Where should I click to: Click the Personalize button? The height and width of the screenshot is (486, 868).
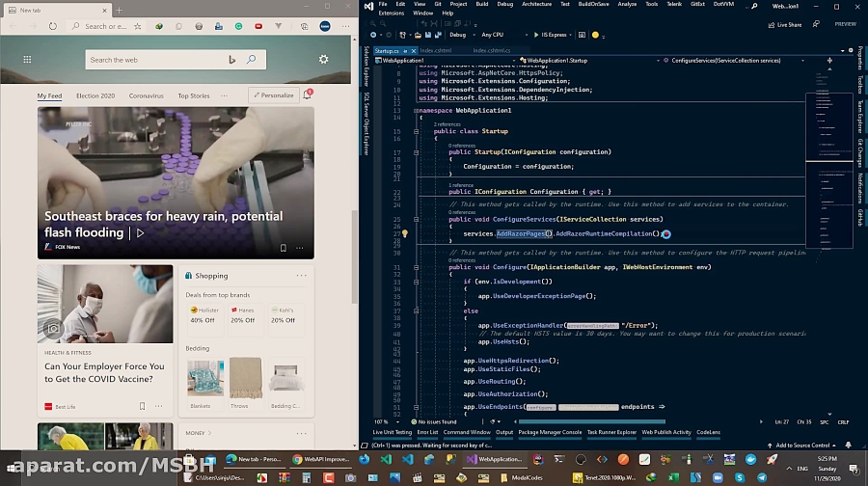(x=274, y=95)
